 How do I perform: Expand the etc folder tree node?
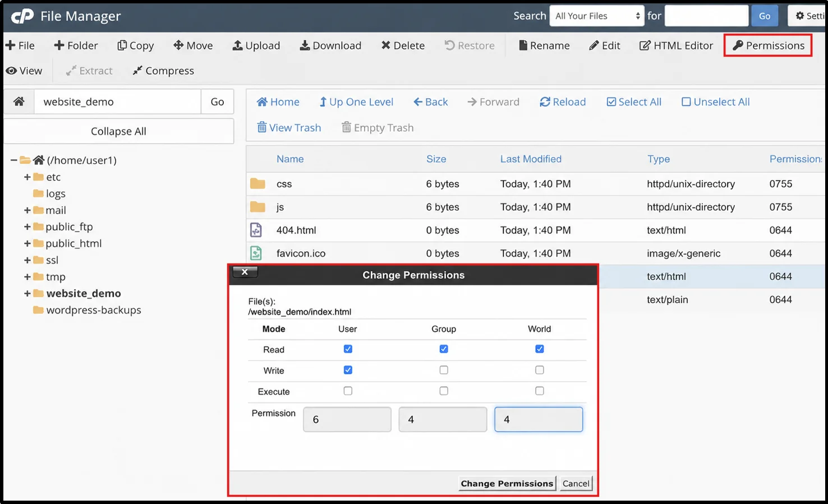click(27, 177)
